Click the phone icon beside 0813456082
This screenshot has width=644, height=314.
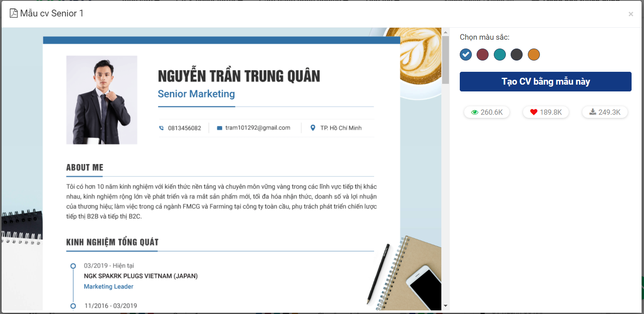point(161,128)
